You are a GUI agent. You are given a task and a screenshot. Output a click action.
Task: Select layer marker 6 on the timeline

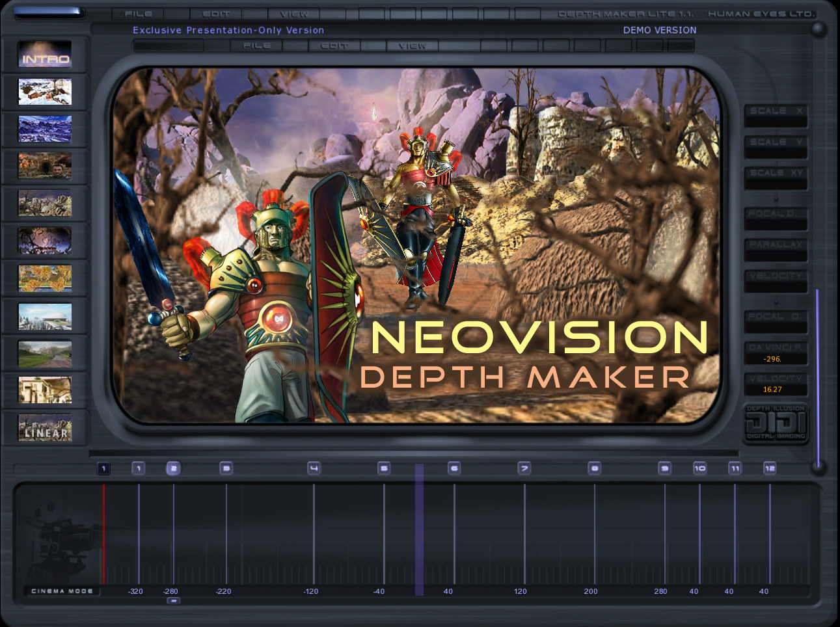(454, 468)
